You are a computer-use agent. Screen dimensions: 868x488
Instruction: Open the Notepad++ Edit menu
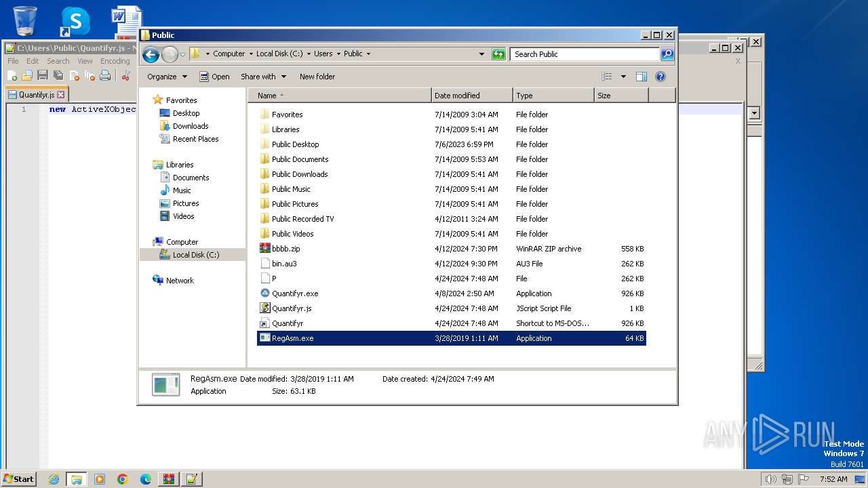coord(33,61)
